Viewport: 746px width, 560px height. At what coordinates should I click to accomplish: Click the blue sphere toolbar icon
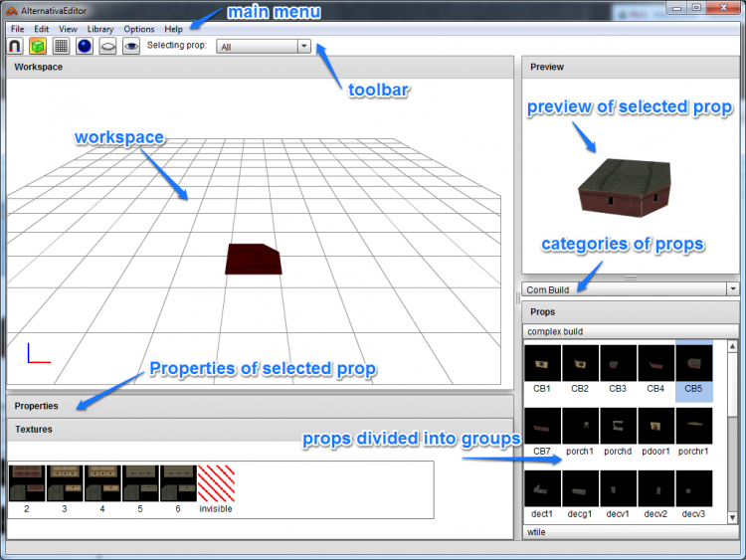click(x=85, y=46)
